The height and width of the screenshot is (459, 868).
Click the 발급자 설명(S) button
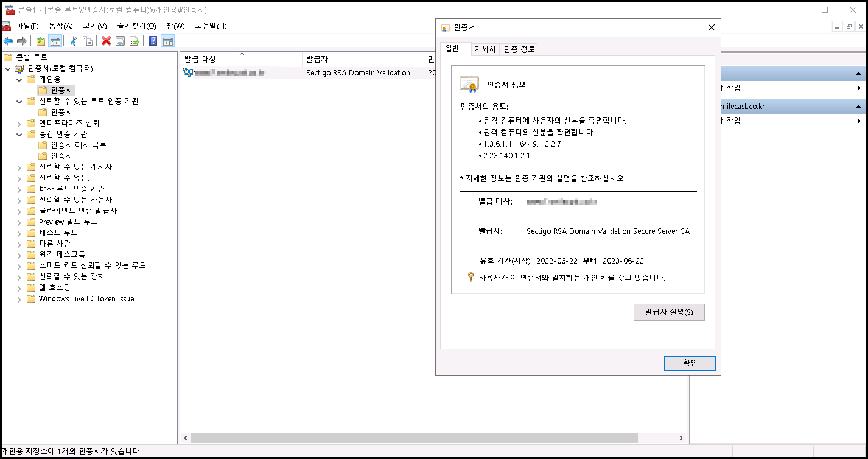669,312
